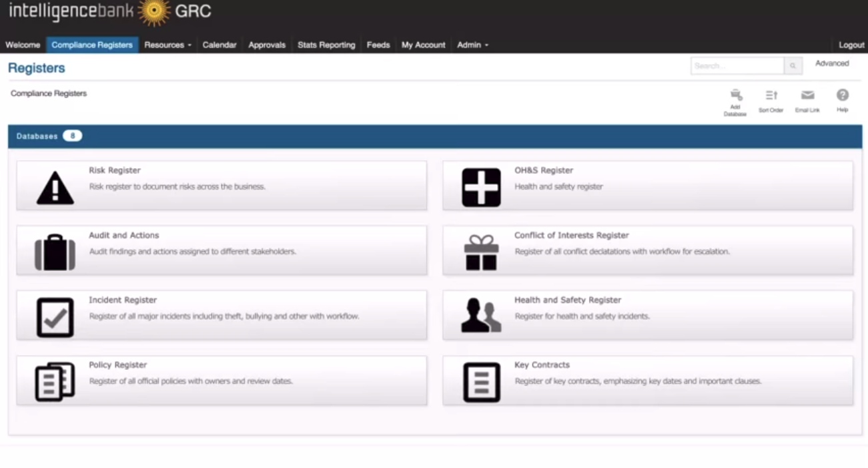Click the IntelligenceBank sun logo
The image size is (868, 468).
154,12
